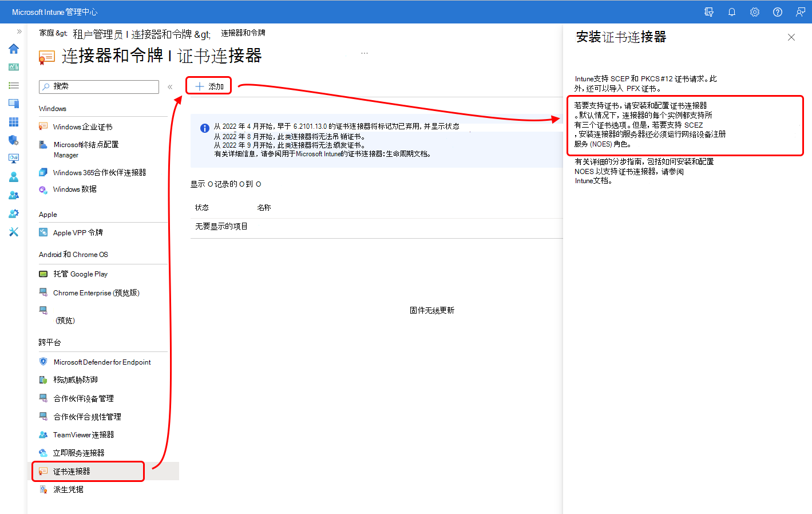Open the settings gear in header

[755, 12]
